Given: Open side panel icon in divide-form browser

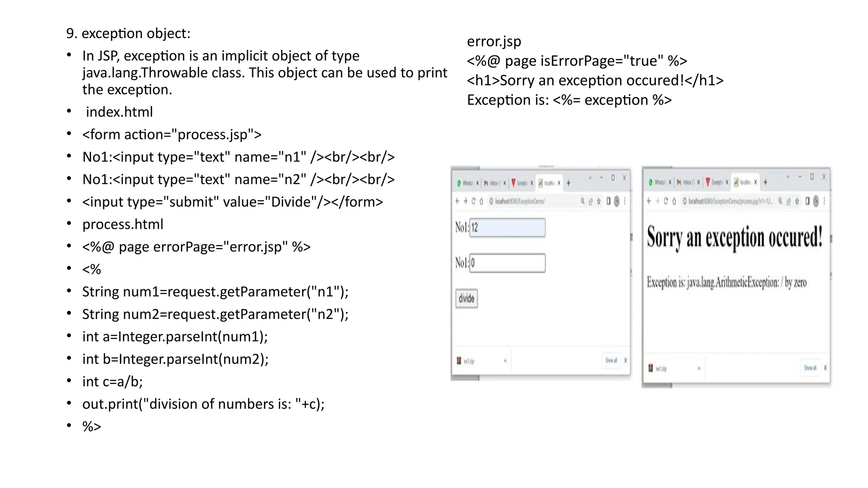Looking at the screenshot, I should 608,201.
